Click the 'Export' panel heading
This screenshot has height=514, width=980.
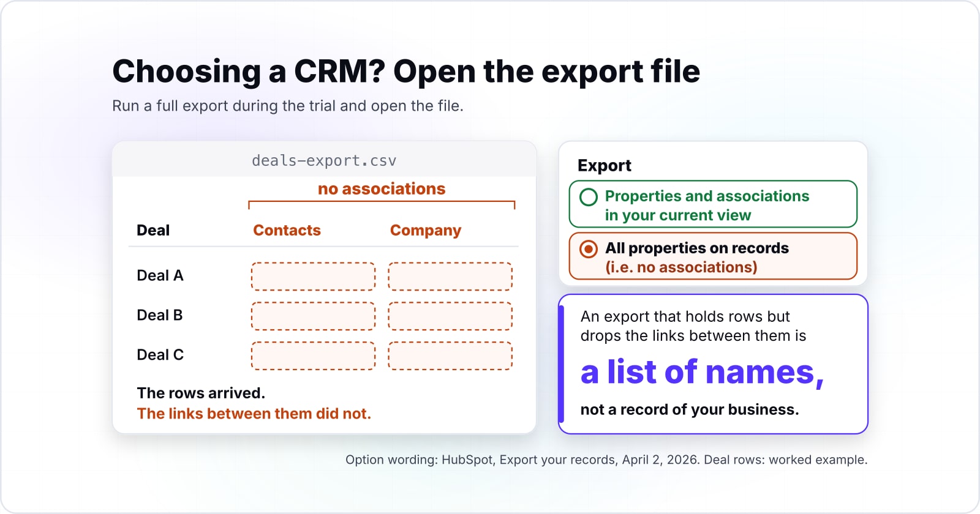[605, 166]
